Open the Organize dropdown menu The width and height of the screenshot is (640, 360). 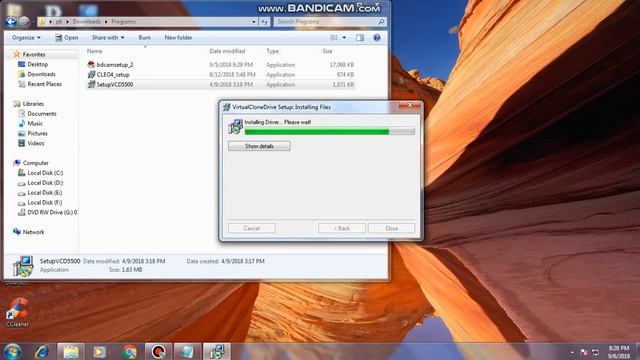point(26,38)
